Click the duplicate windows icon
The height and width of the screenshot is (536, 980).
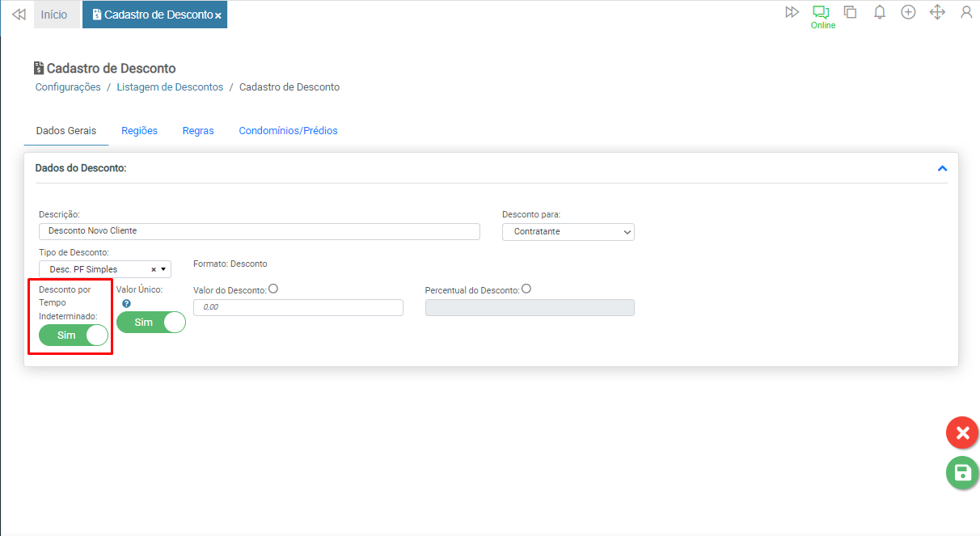pos(850,12)
